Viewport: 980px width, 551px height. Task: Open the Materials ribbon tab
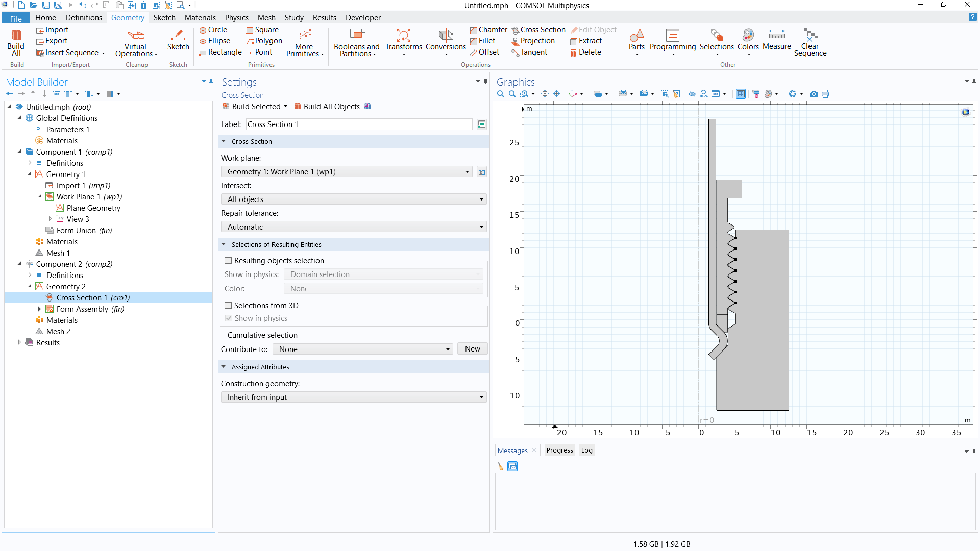point(200,18)
